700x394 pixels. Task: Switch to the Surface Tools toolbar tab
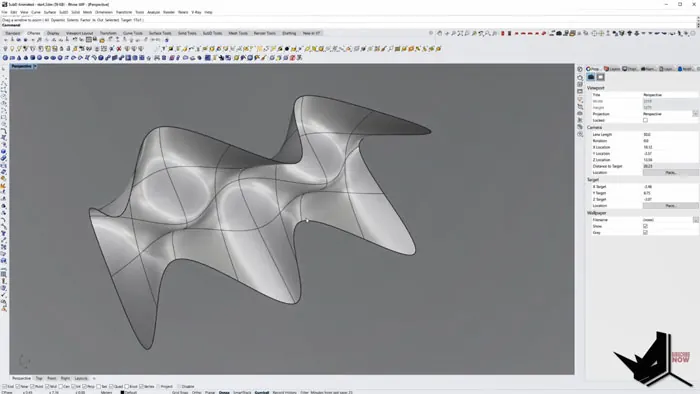point(160,33)
